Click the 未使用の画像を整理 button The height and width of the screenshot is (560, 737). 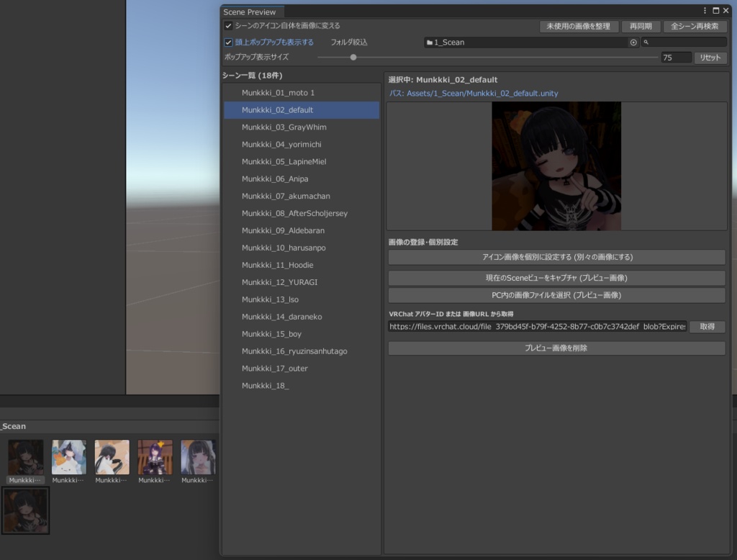click(x=578, y=27)
